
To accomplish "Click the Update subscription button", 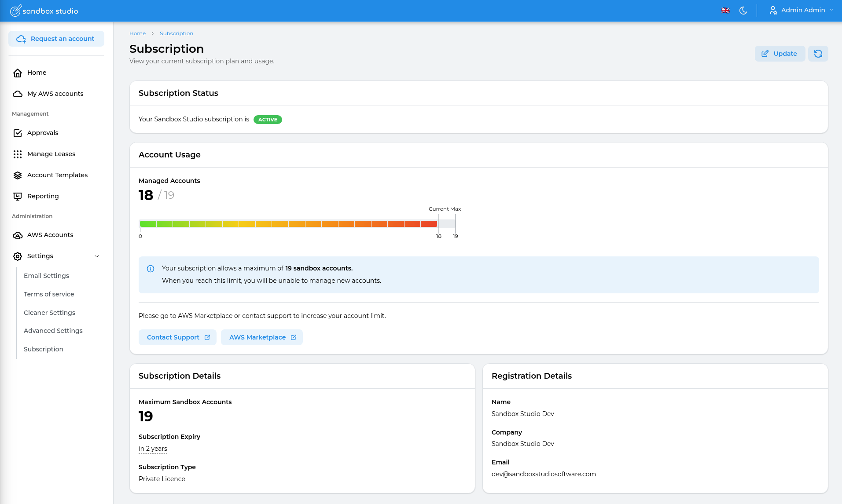I will coord(779,54).
